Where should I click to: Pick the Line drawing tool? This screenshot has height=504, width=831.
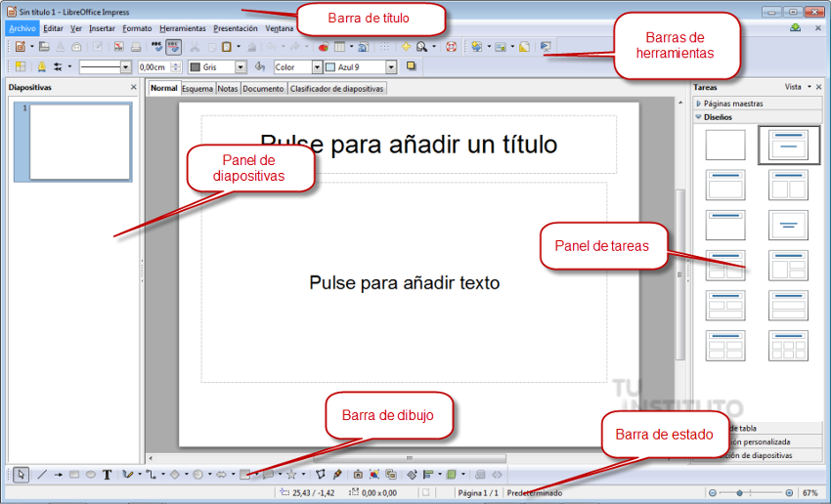pyautogui.click(x=41, y=475)
